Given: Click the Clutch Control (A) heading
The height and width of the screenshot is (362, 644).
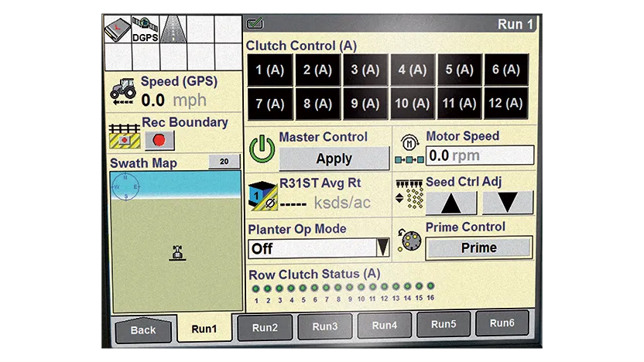Looking at the screenshot, I should point(301,46).
